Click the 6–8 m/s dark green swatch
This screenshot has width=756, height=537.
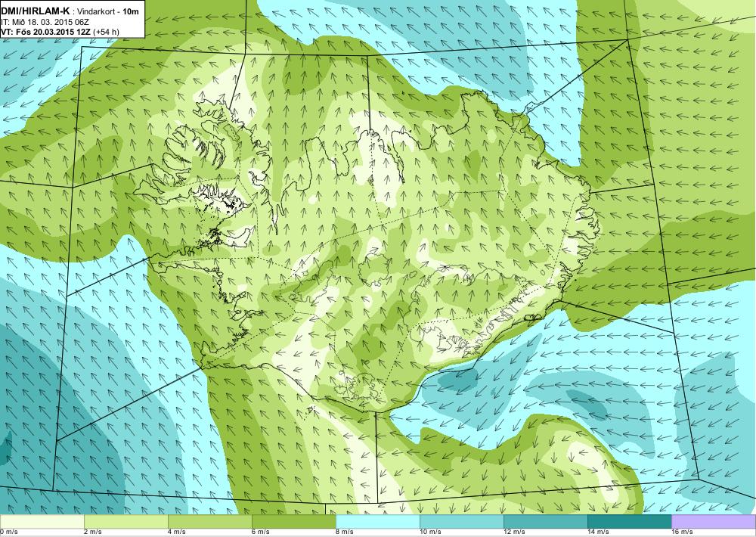click(x=294, y=522)
